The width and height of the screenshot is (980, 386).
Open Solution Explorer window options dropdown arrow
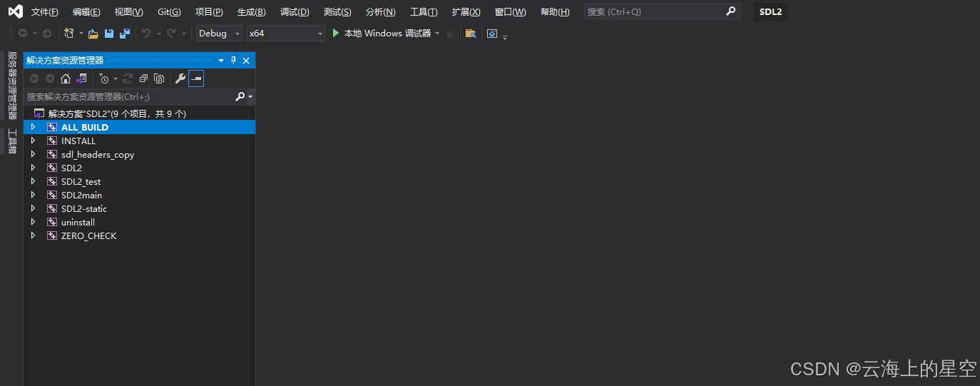[x=221, y=61]
